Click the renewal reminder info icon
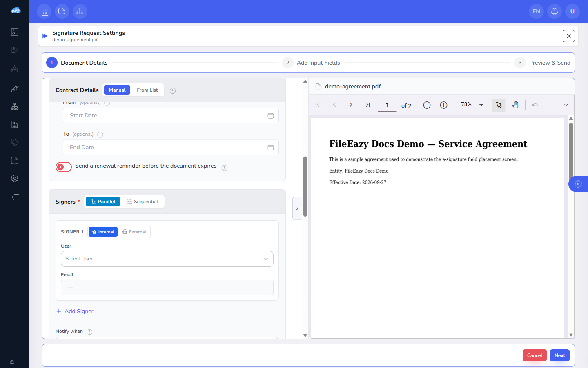This screenshot has height=368, width=588. [225, 168]
